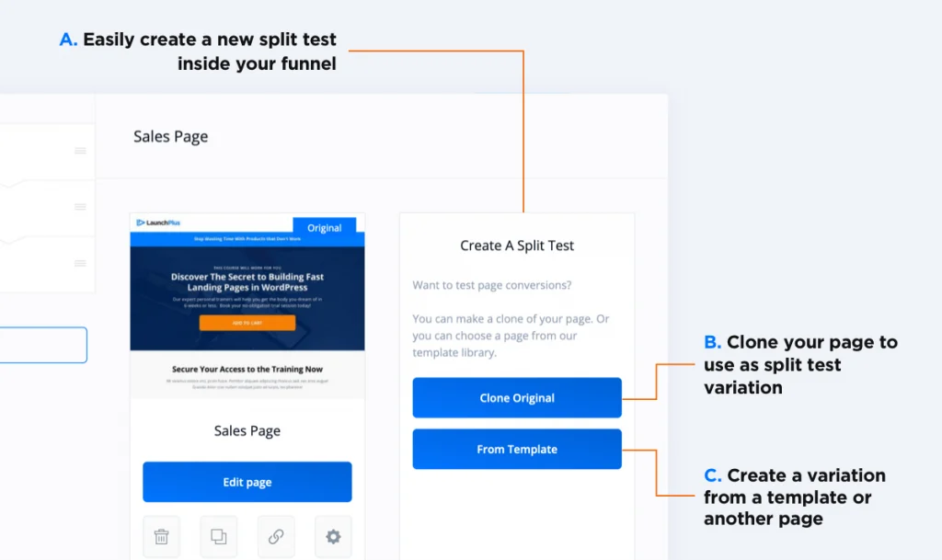Click the Sales Page label below the preview

(x=247, y=430)
